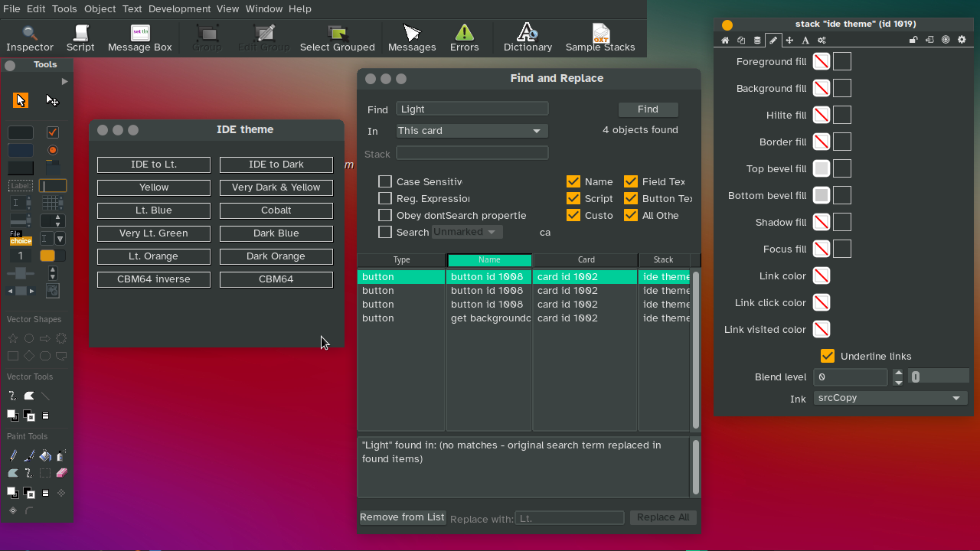Click the Cobalt theme button
The height and width of the screenshot is (551, 980).
276,210
